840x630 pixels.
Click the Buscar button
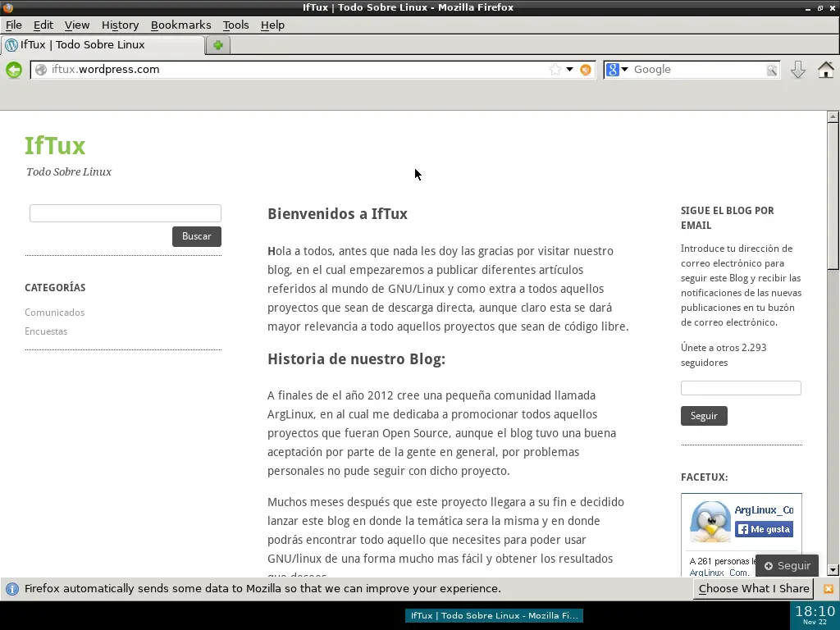pos(197,236)
